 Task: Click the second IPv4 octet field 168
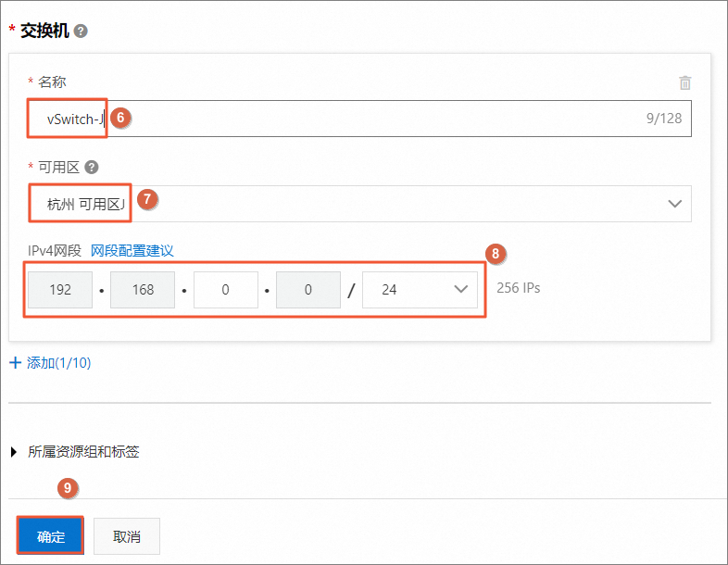pyautogui.click(x=143, y=290)
